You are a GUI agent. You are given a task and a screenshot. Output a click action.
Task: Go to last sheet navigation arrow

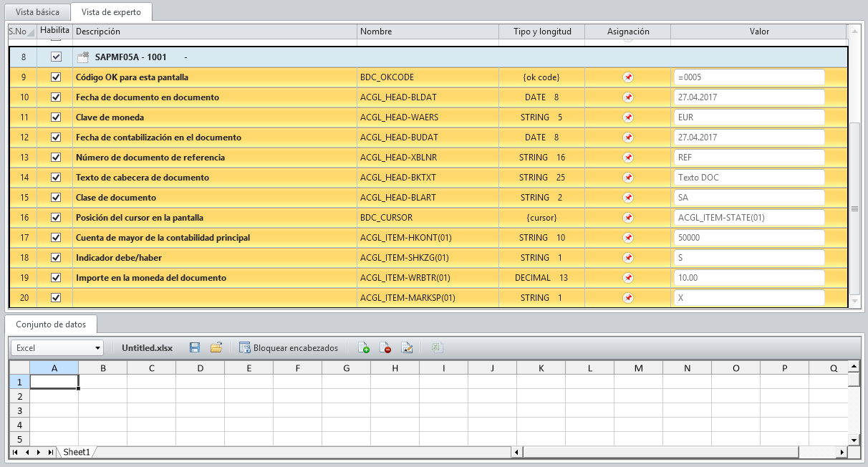50,452
